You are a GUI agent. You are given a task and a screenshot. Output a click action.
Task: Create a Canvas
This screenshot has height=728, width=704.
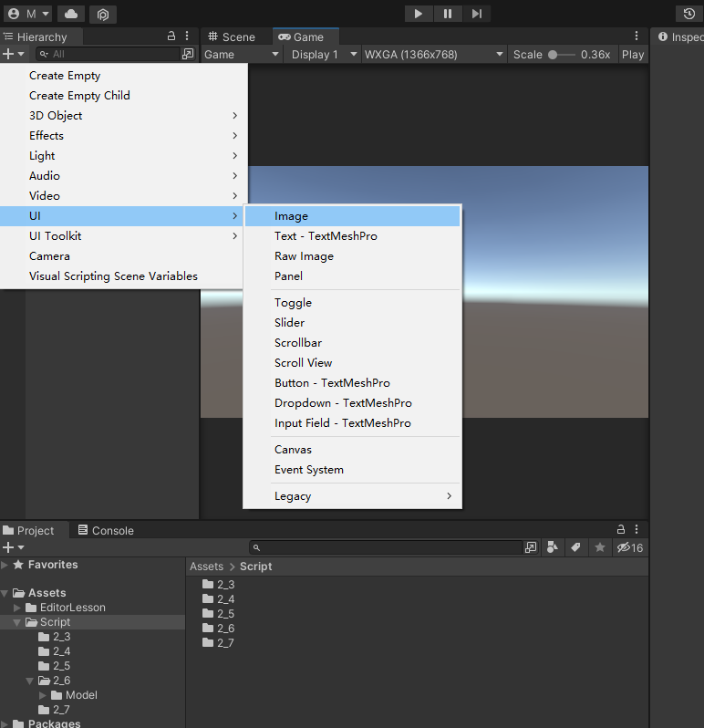coord(352,450)
